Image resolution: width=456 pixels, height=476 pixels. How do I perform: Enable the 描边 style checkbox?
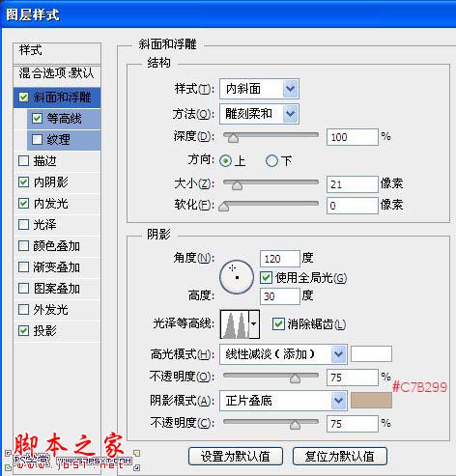coord(23,160)
